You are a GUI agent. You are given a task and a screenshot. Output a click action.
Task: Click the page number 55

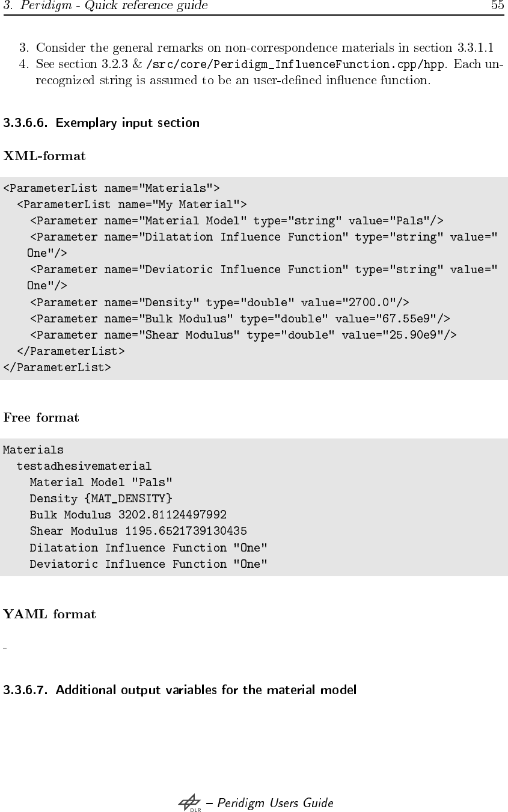(x=497, y=6)
